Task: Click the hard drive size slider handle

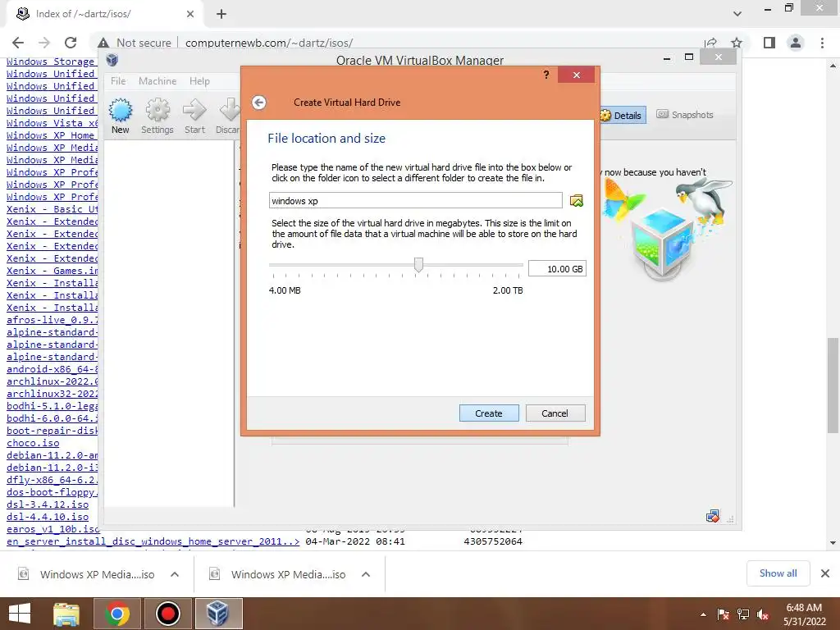Action: [418, 265]
